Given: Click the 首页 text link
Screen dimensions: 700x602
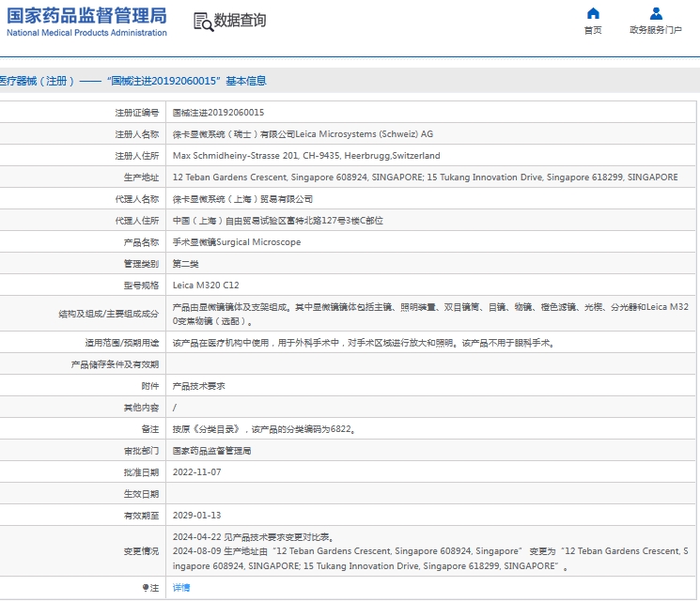Looking at the screenshot, I should coord(593,30).
